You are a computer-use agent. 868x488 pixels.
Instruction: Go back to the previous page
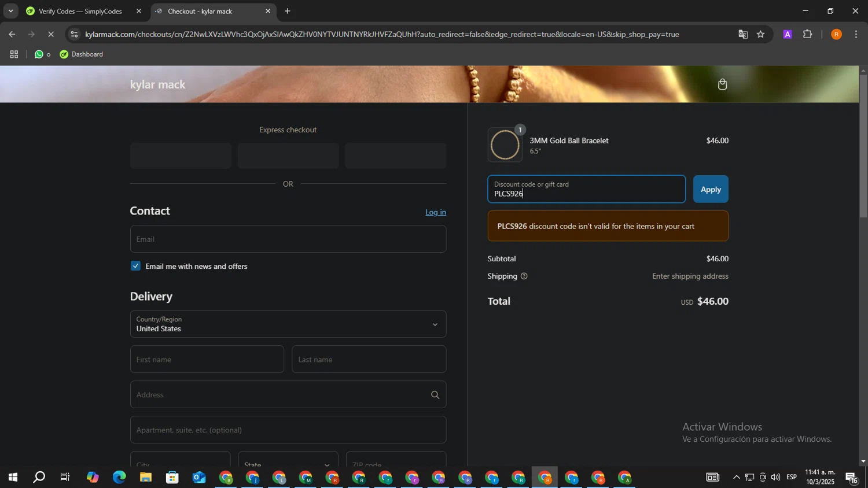coord(12,35)
